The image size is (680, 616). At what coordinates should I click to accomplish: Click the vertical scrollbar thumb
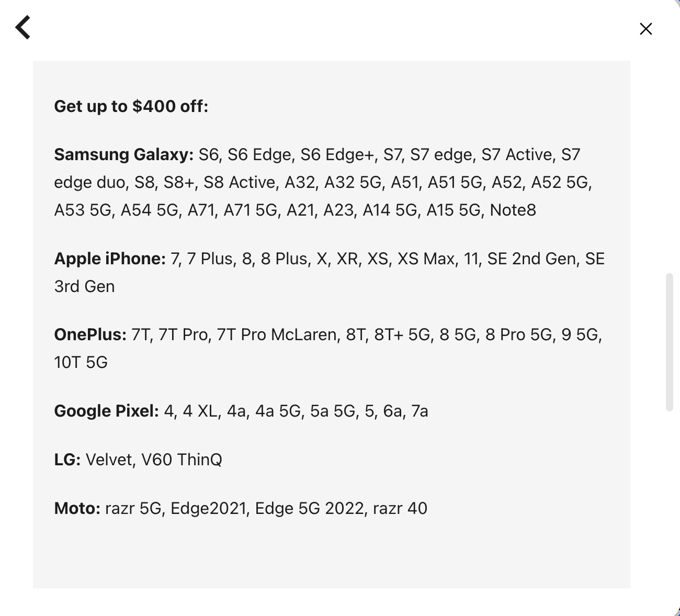tap(669, 341)
